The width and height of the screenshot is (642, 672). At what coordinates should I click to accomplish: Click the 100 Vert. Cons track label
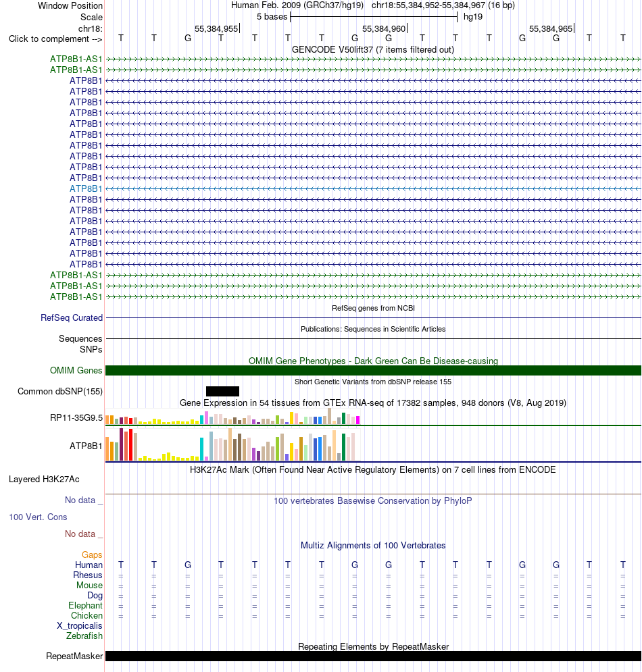38,517
